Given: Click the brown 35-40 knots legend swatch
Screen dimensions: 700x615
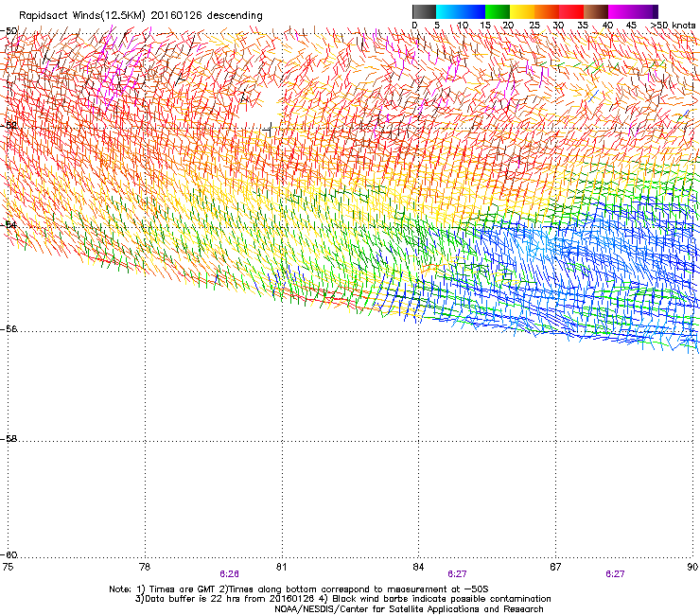Looking at the screenshot, I should [596, 11].
